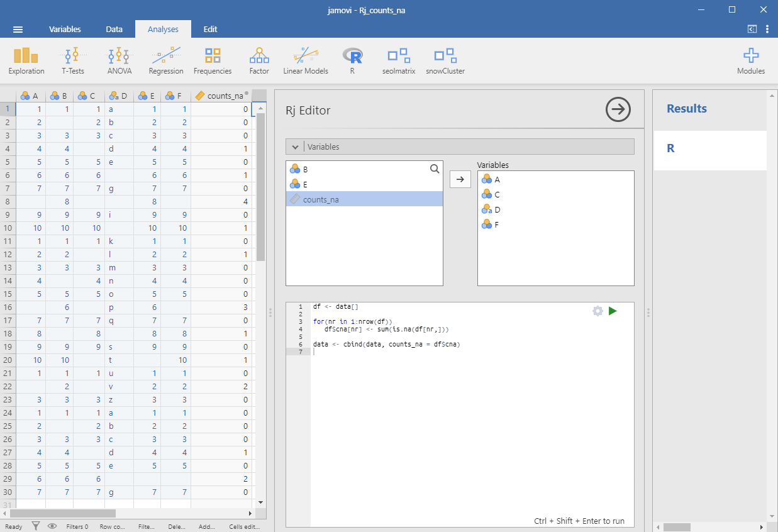Select row 16 header in the spreadsheet
Viewport: 778px width, 532px height.
click(8, 307)
